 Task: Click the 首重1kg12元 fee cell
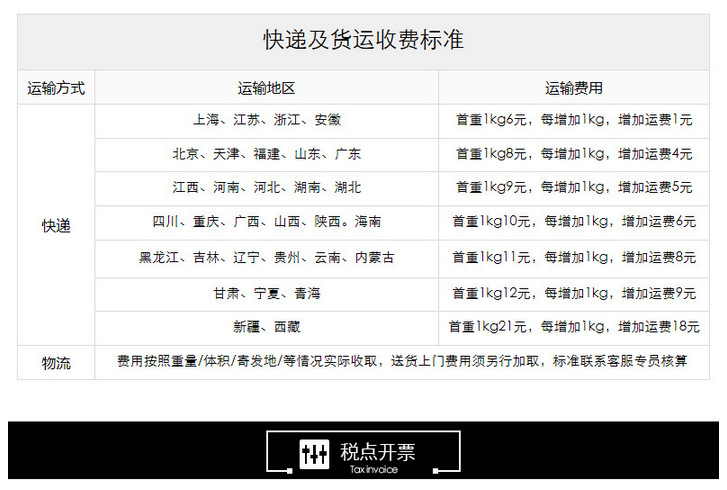pyautogui.click(x=574, y=293)
